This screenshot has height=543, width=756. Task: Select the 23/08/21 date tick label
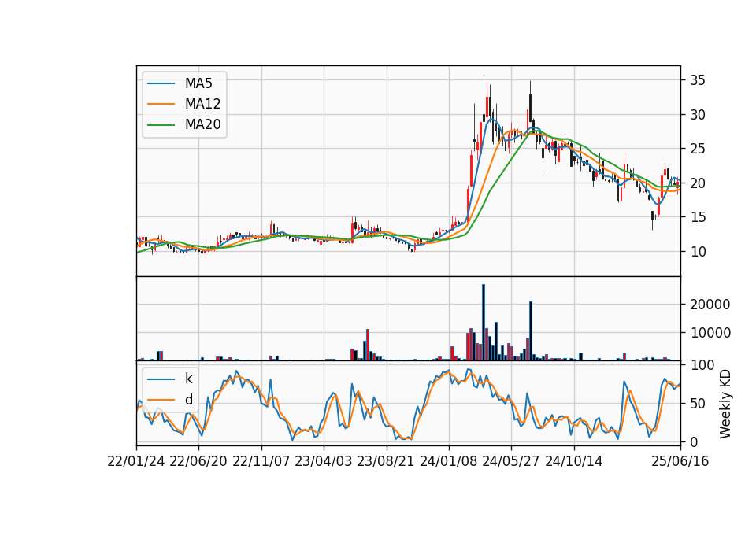pos(386,461)
